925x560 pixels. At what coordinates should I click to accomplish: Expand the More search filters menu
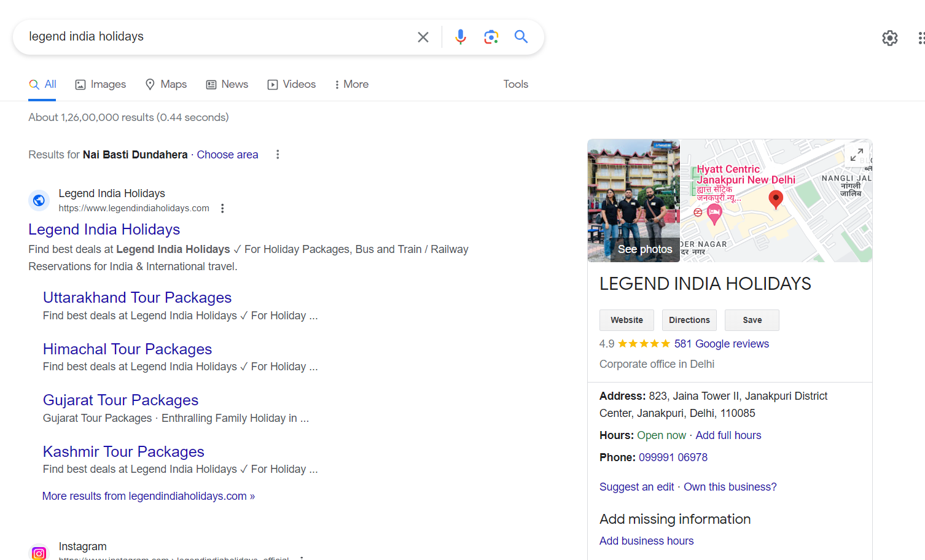pos(351,84)
